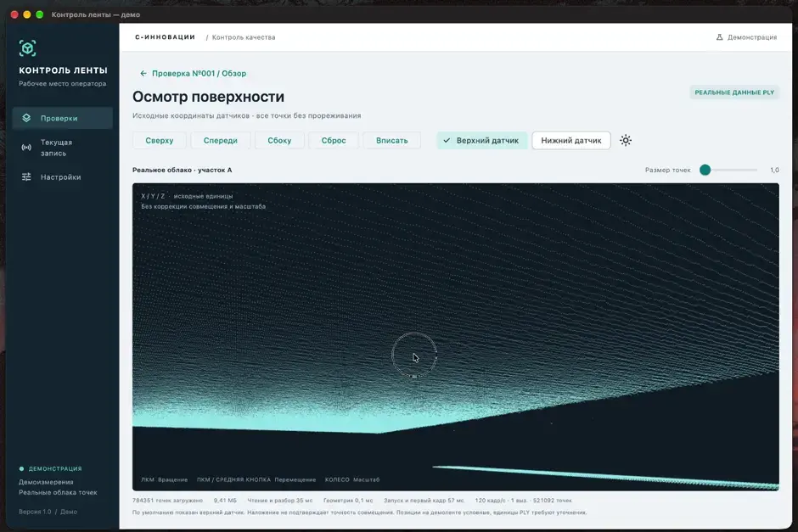Image resolution: width=798 pixels, height=532 pixels.
Task: Click the РЕАЛЬНЫЕ ДАННЫЕ PLY badge
Action: tap(734, 92)
